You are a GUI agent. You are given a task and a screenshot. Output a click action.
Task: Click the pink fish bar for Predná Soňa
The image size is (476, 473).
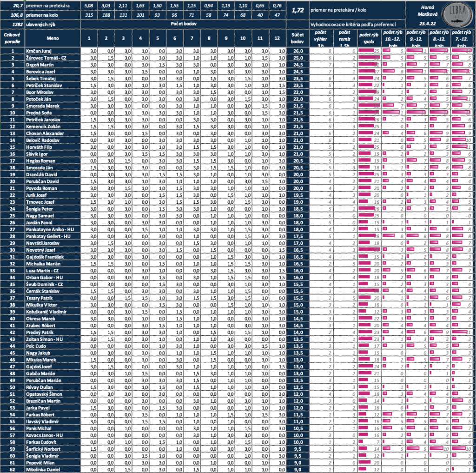coord(369,113)
